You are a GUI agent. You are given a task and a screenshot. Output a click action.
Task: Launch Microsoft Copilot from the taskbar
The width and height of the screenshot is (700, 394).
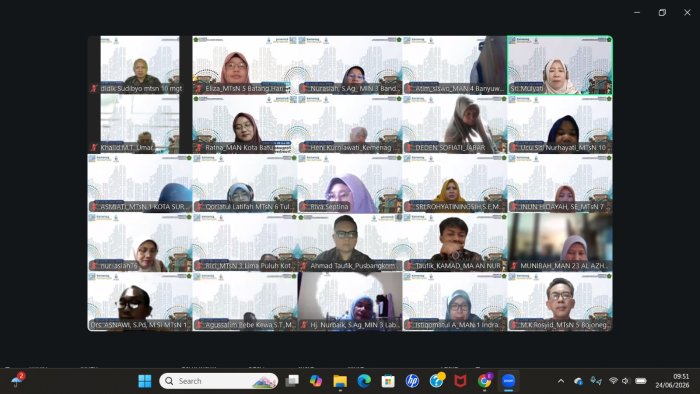coord(316,381)
